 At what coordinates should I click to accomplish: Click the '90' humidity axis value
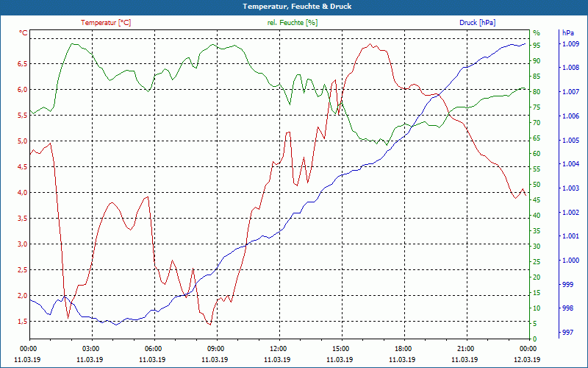pos(537,61)
